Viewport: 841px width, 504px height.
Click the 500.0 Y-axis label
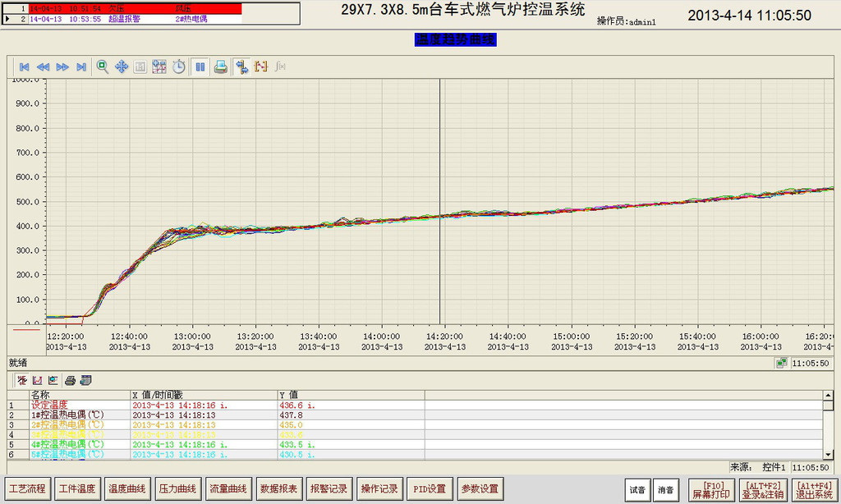coord(27,202)
